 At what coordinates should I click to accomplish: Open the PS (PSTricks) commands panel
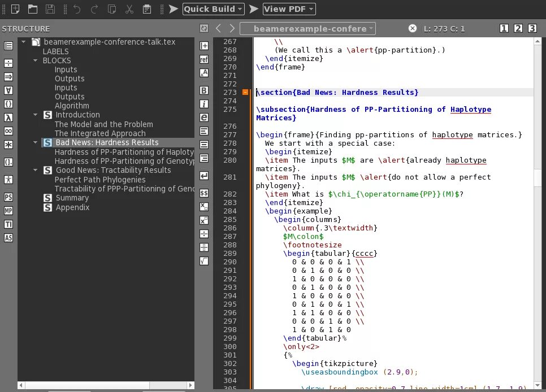click(8, 197)
